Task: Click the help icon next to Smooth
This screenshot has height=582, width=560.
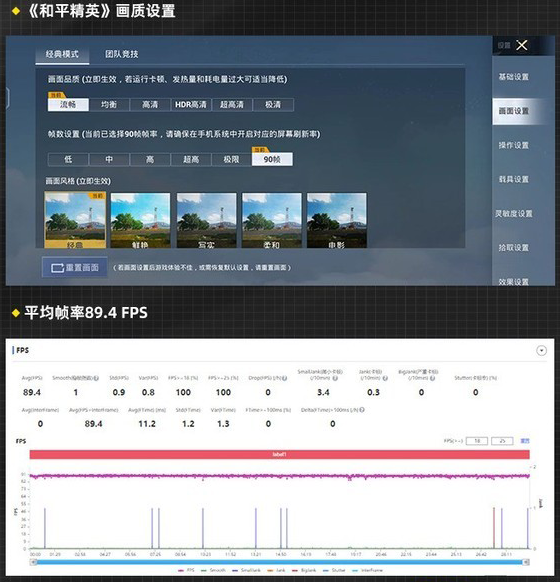Action: click(96, 378)
